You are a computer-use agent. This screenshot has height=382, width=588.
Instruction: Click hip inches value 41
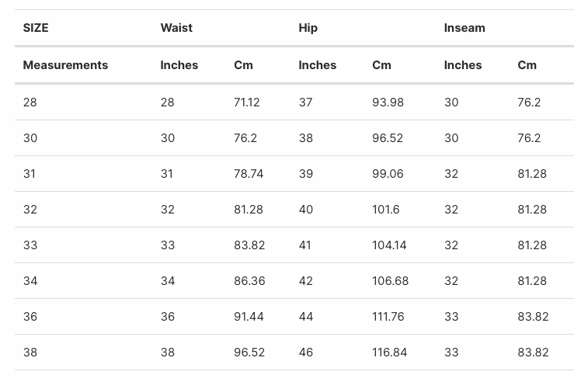click(x=304, y=245)
